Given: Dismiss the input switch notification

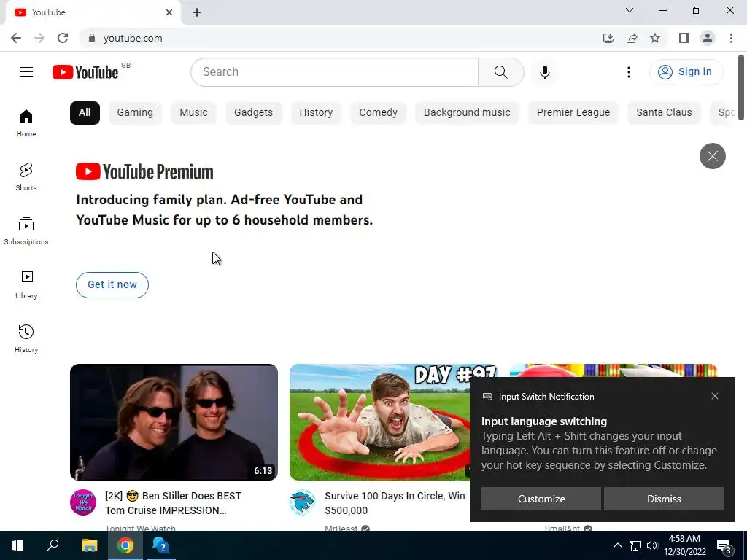Looking at the screenshot, I should click(x=664, y=499).
